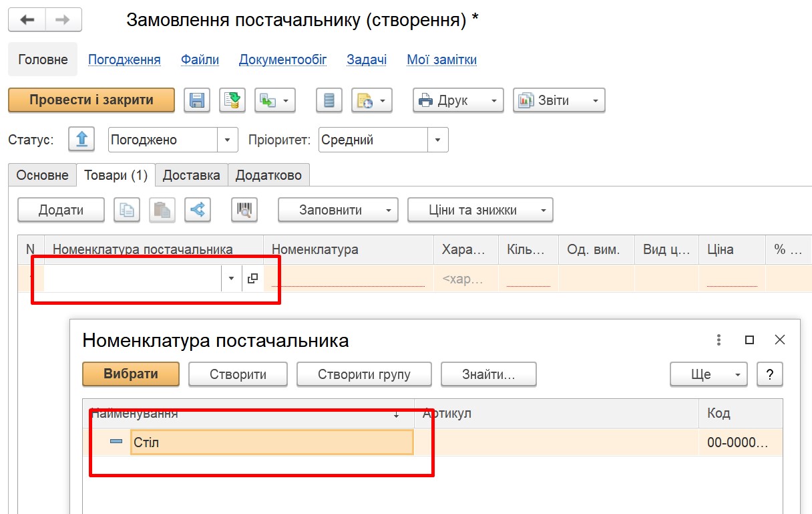Click the Код column header
The width and height of the screenshot is (812, 514).
tap(741, 413)
